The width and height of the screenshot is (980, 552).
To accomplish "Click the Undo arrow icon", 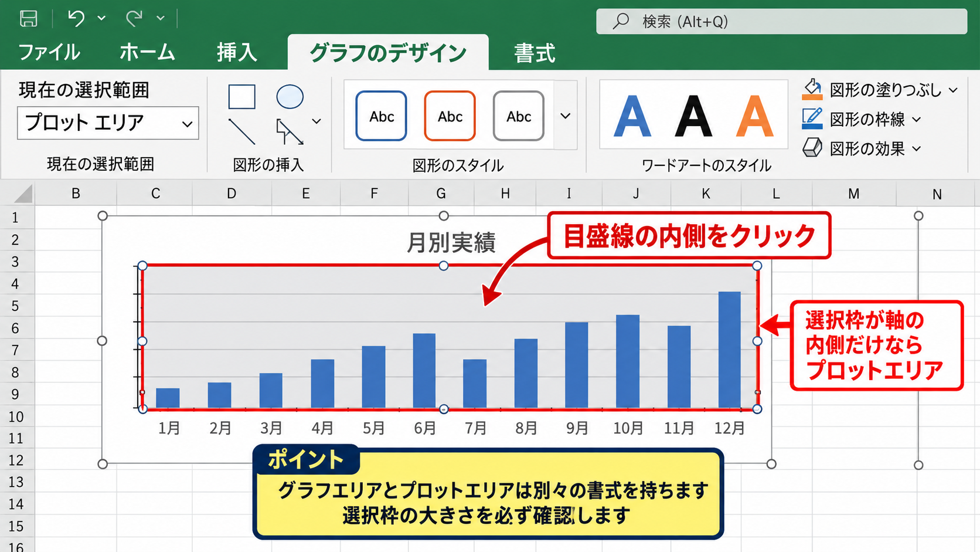I will point(76,18).
